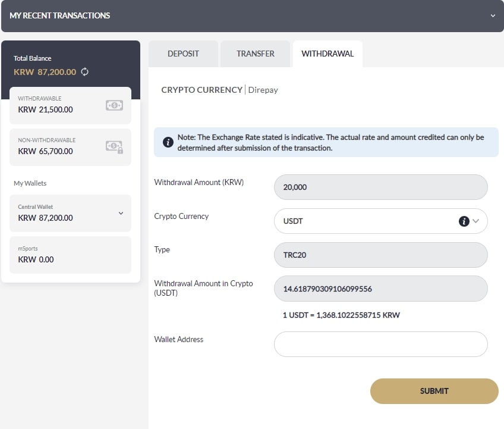Switch to the Deposit tab
Image resolution: width=504 pixels, height=429 pixels.
(183, 54)
